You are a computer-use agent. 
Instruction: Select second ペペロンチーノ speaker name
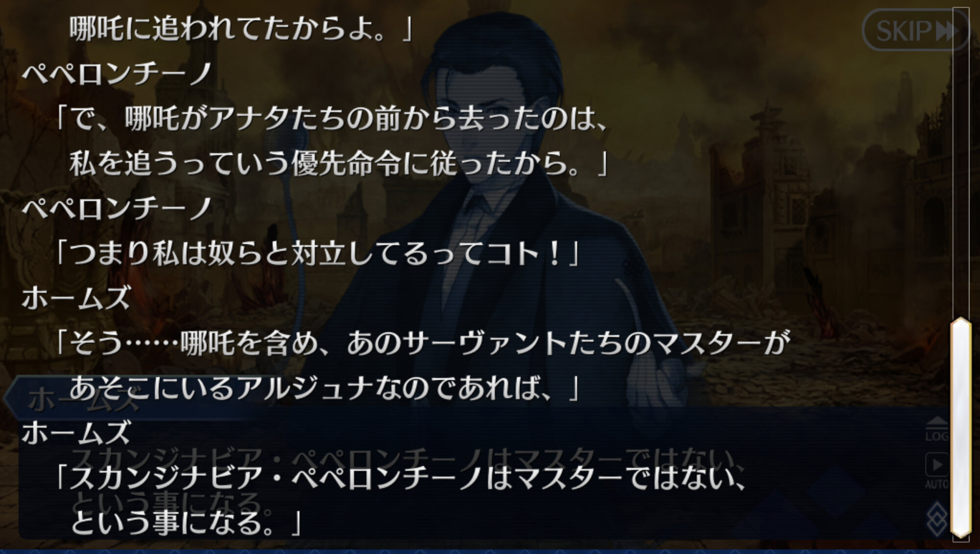tap(117, 209)
